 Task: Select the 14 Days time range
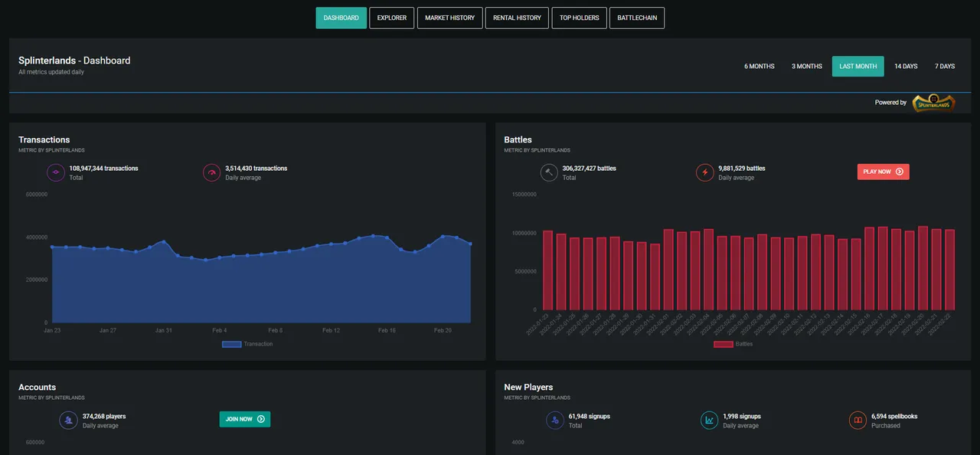point(906,67)
